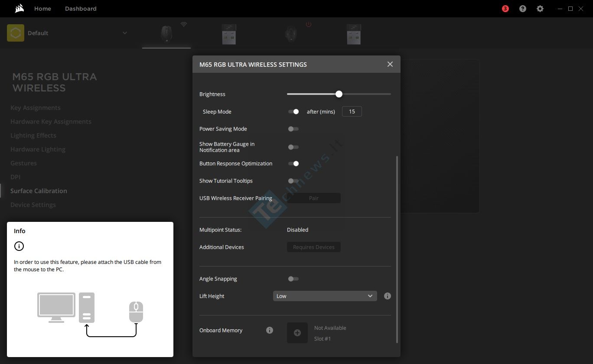This screenshot has width=593, height=364.
Task: Open the Lift Height dropdown
Action: 325,296
